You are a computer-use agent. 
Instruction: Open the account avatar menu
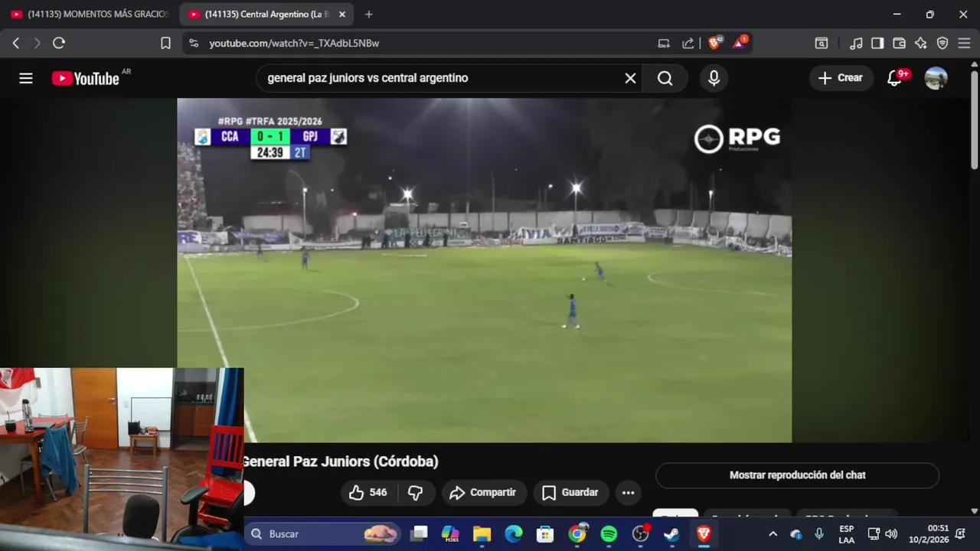(936, 78)
